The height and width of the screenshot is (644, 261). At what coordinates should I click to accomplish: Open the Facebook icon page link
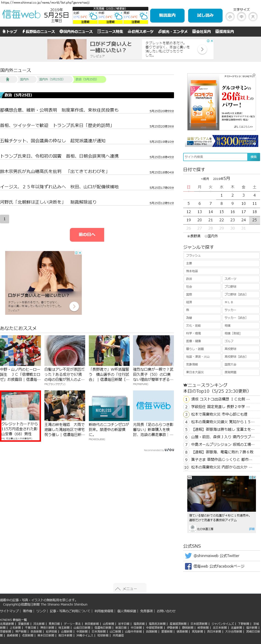188,566
